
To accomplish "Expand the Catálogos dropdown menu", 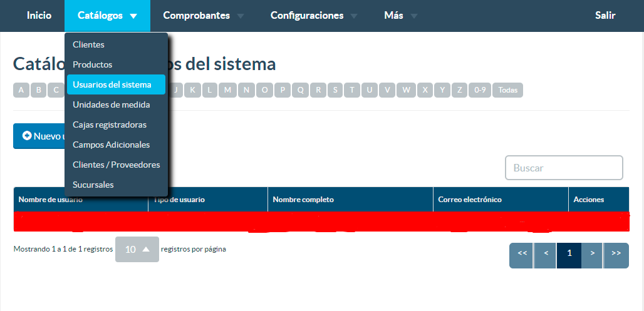I will pos(107,16).
